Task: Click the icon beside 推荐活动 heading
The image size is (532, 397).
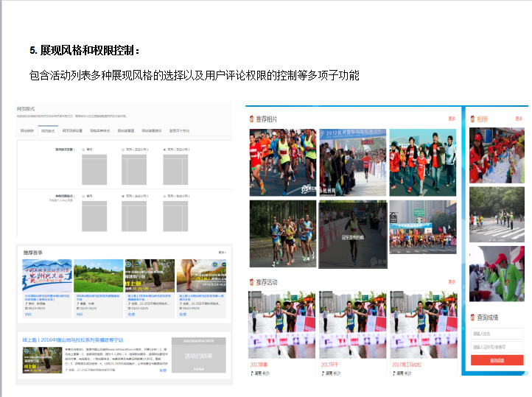Action: [251, 282]
